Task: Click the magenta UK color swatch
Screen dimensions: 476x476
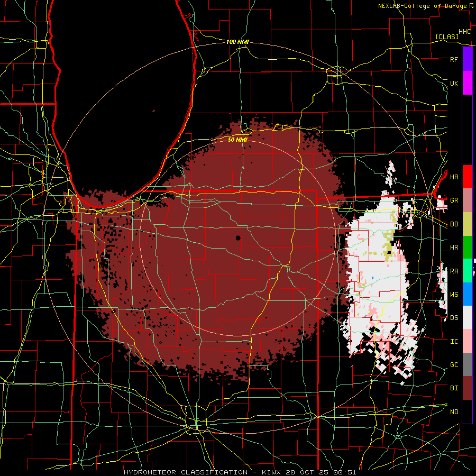Action: click(467, 83)
